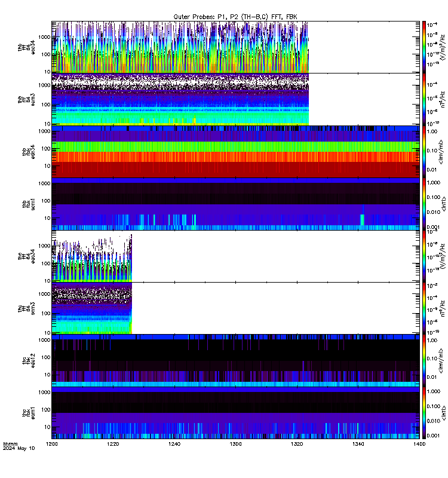Click the thc fff eac34 color bar
Screen dimensions: 448x478
pyautogui.click(x=424, y=256)
